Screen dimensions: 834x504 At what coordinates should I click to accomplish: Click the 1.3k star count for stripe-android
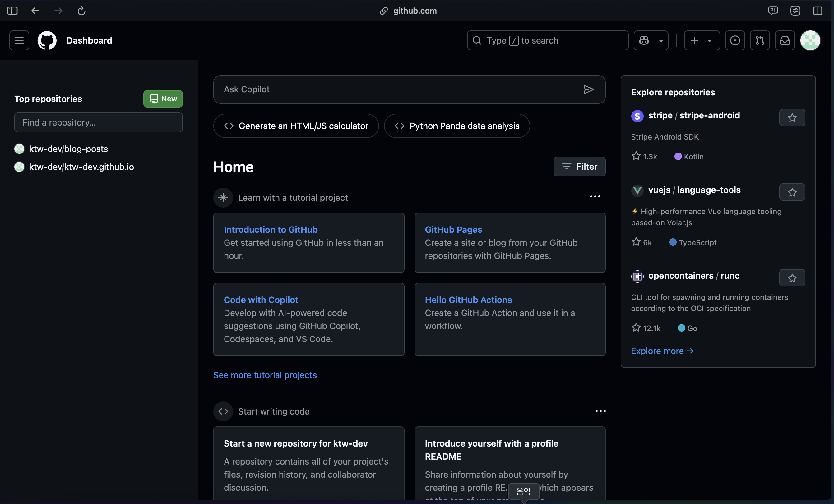point(644,157)
